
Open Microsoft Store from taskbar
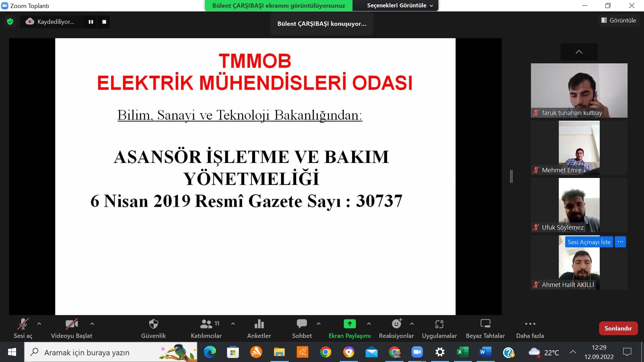[233, 352]
